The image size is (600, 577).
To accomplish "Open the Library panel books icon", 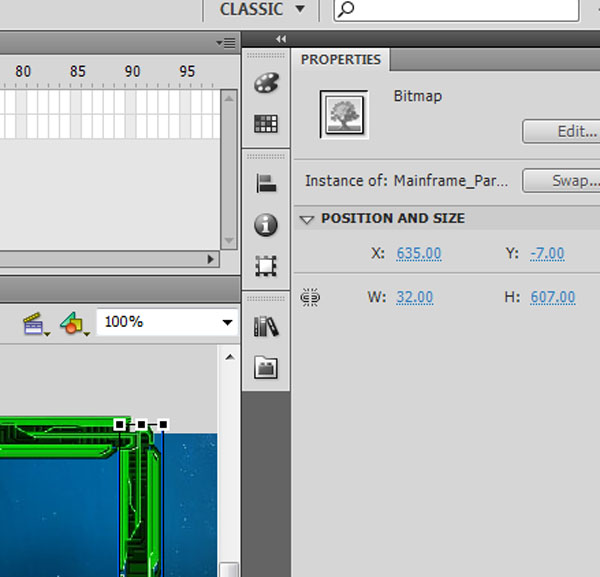I will click(266, 326).
